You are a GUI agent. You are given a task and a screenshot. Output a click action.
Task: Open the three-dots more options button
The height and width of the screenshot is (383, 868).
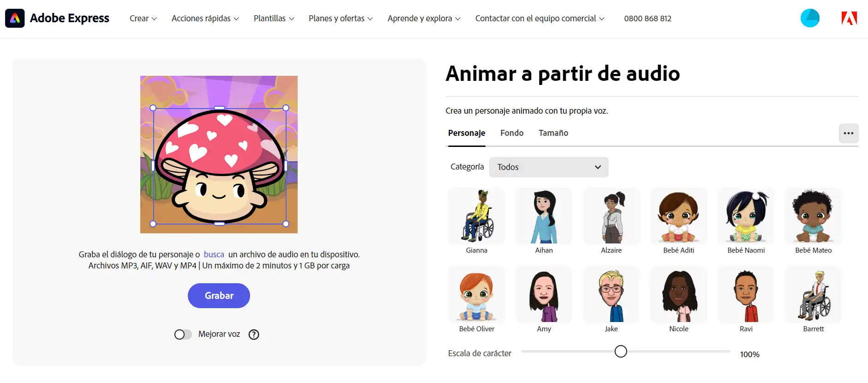point(849,133)
